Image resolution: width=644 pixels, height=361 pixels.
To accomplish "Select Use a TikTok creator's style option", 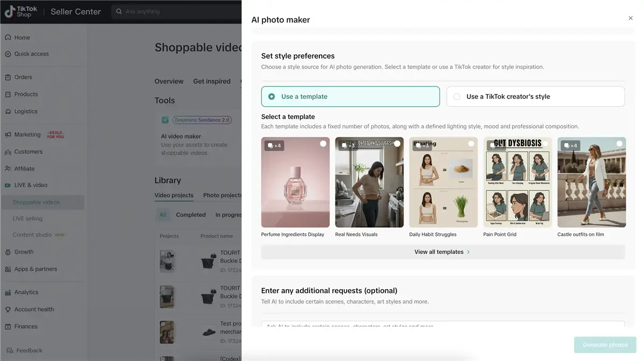I will (x=536, y=97).
